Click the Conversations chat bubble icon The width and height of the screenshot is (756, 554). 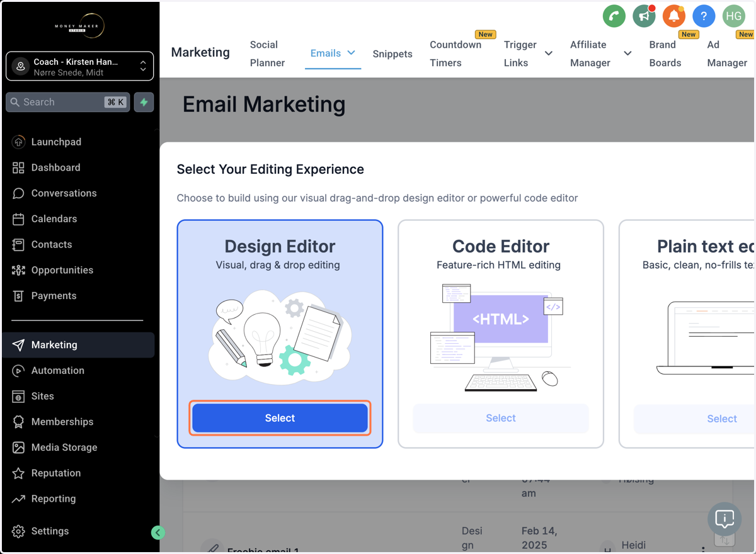tap(18, 193)
